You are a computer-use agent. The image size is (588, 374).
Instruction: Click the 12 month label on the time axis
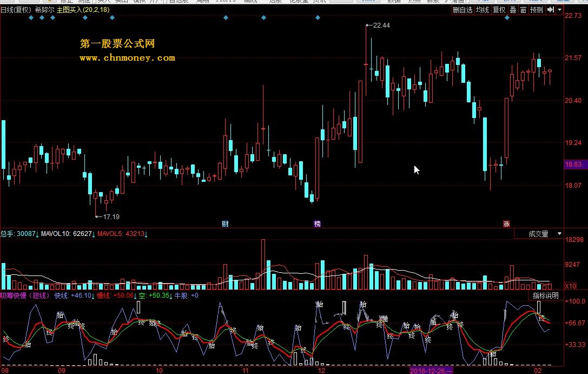[x=321, y=371]
